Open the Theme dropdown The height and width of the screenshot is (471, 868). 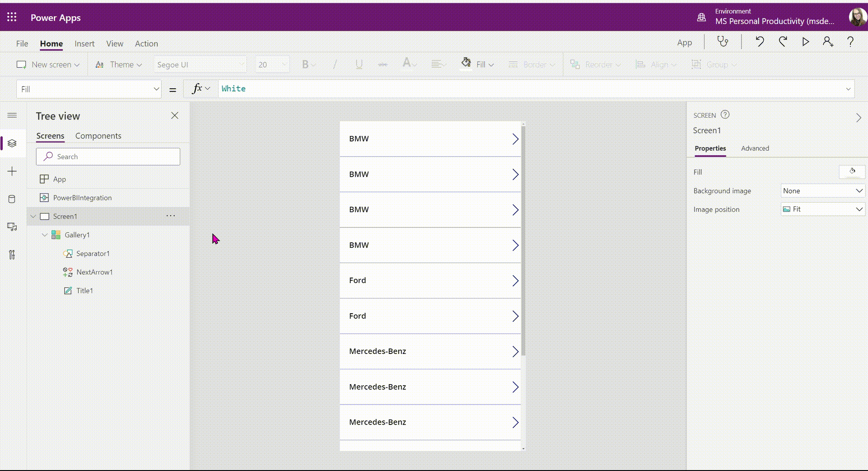pos(119,65)
